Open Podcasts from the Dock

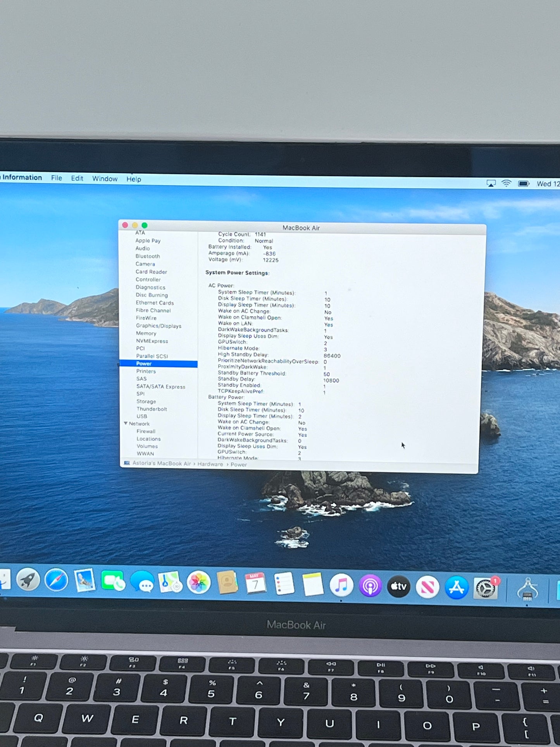point(370,585)
